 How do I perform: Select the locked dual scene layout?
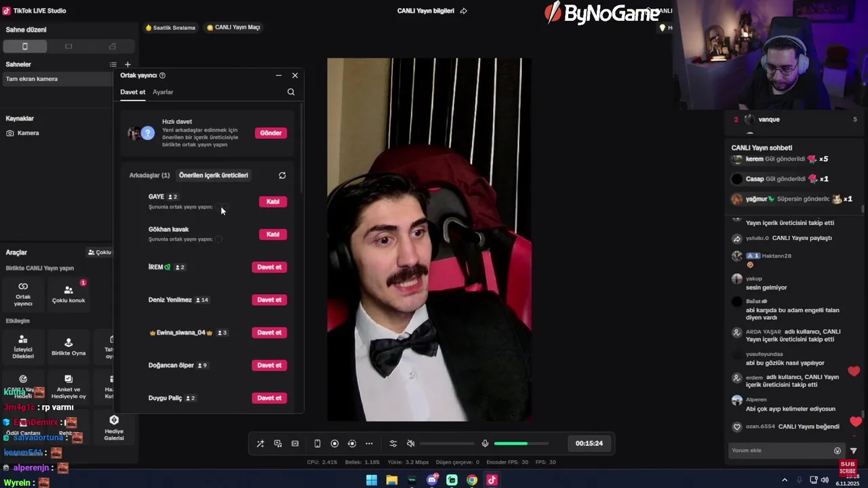pos(113,46)
